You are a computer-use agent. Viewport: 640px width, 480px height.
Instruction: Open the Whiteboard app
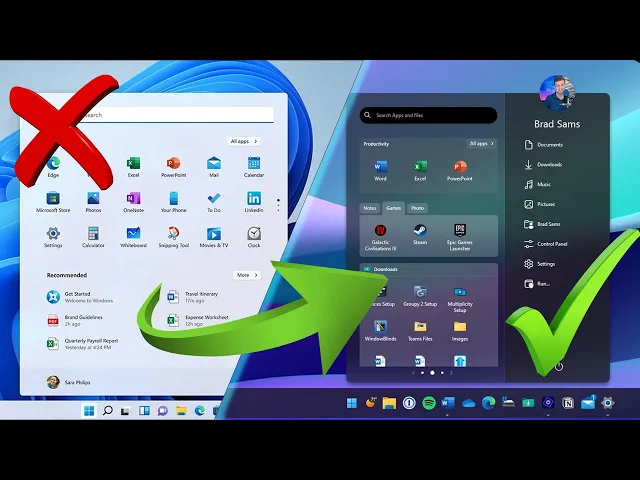[133, 237]
